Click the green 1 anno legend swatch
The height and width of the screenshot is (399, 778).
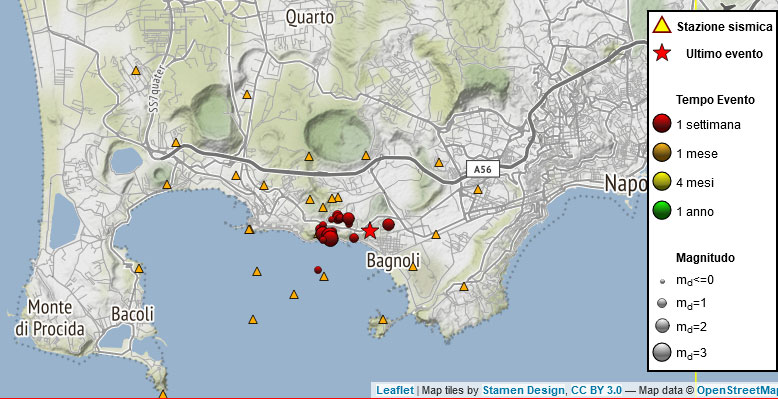coord(662,212)
